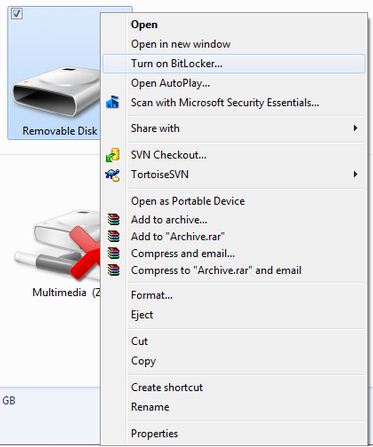This screenshot has width=373, height=447.
Task: Click WinRAR icon beside Add to archive
Action: [114, 219]
